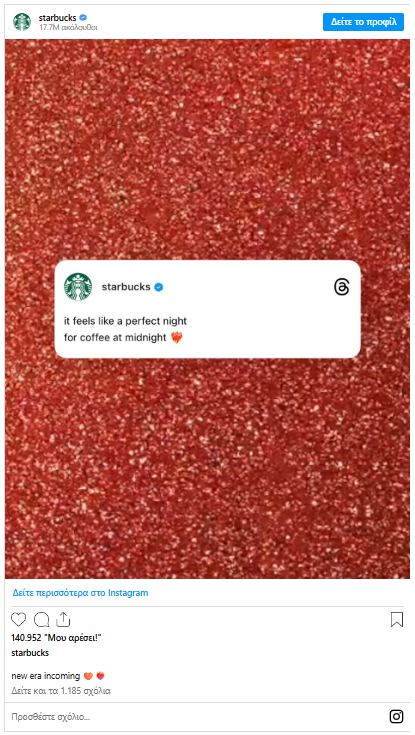The width and height of the screenshot is (415, 735).
Task: Save the post with the bookmark icon
Action: (x=397, y=619)
